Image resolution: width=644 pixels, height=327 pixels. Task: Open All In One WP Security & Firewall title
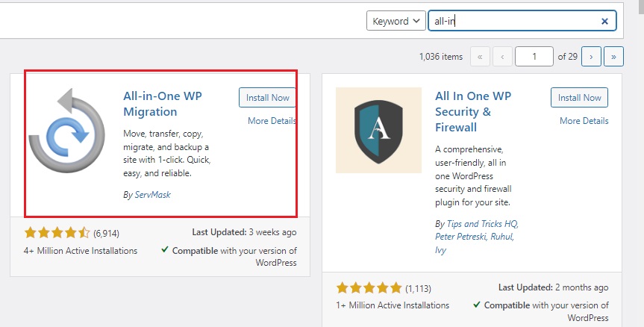(x=473, y=111)
